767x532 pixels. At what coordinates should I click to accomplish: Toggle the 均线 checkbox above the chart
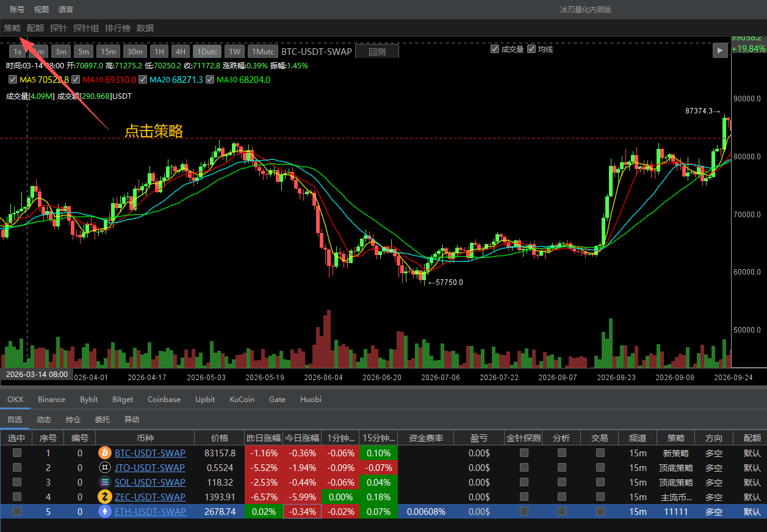point(531,49)
